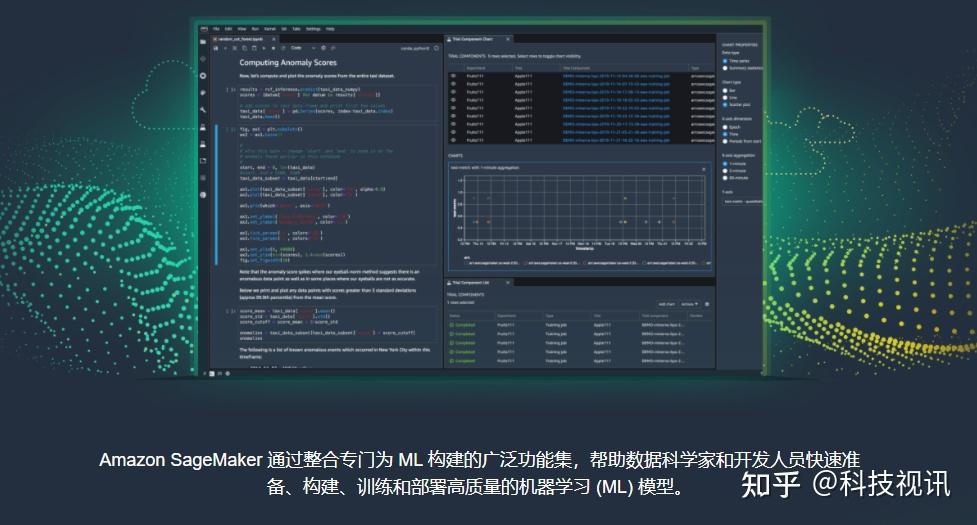This screenshot has height=525, width=977.
Task: Select 5 minutes X-axis aggregation
Action: [725, 171]
